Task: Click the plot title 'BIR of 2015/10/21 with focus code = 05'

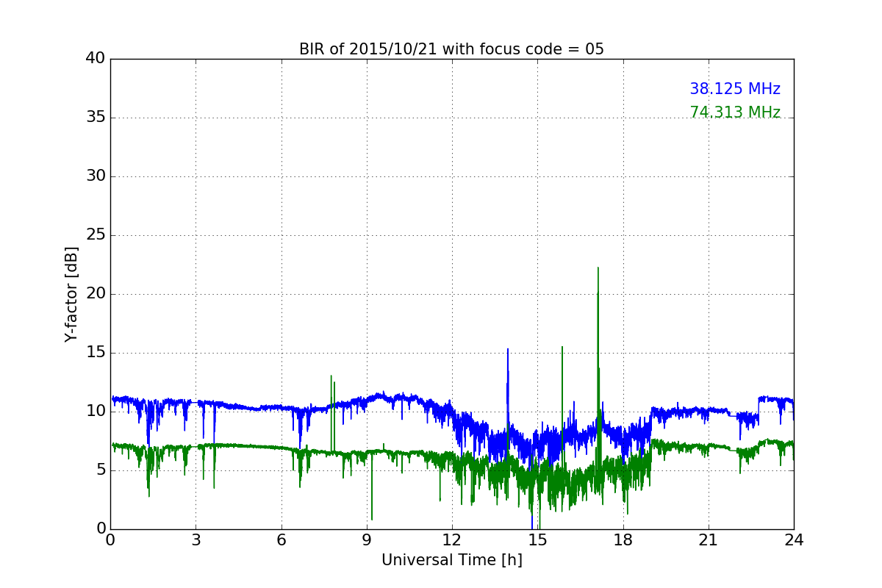Action: click(451, 49)
